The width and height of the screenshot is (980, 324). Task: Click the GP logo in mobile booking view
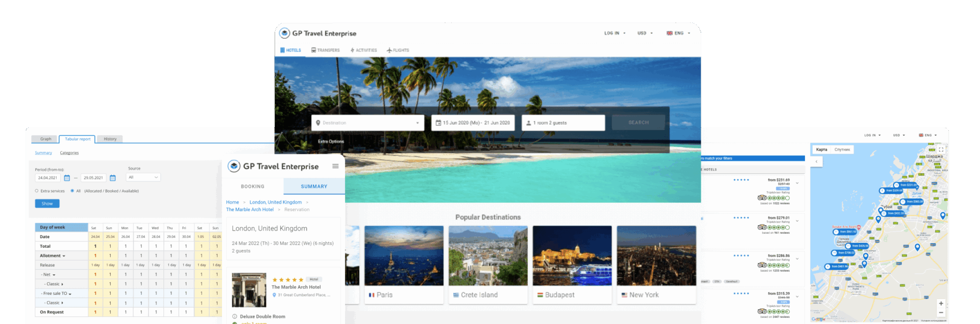pos(234,166)
